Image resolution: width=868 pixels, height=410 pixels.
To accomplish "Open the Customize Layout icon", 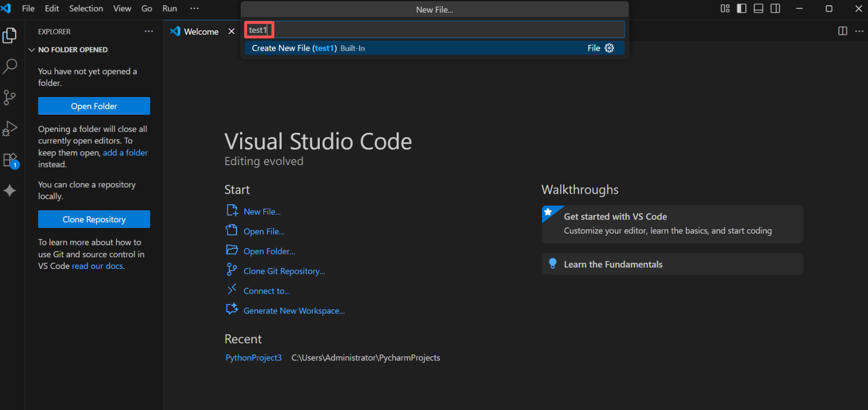I will pyautogui.click(x=725, y=9).
